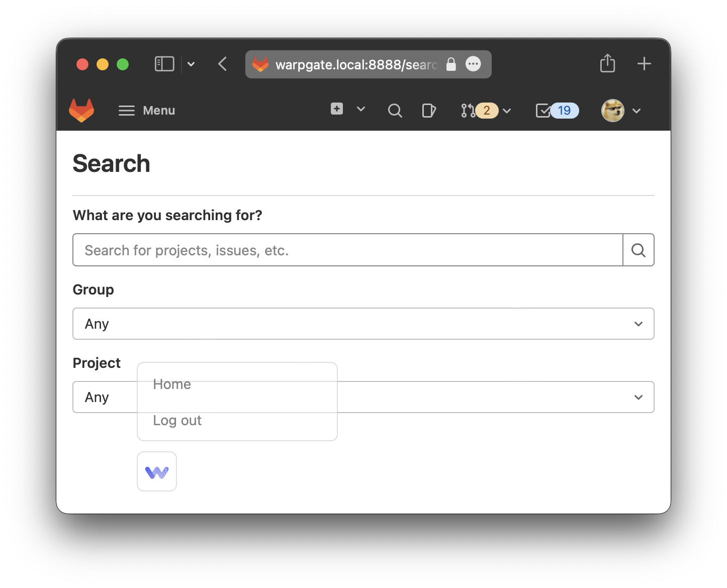Click the 'Search' page heading
The height and width of the screenshot is (588, 727).
click(112, 164)
